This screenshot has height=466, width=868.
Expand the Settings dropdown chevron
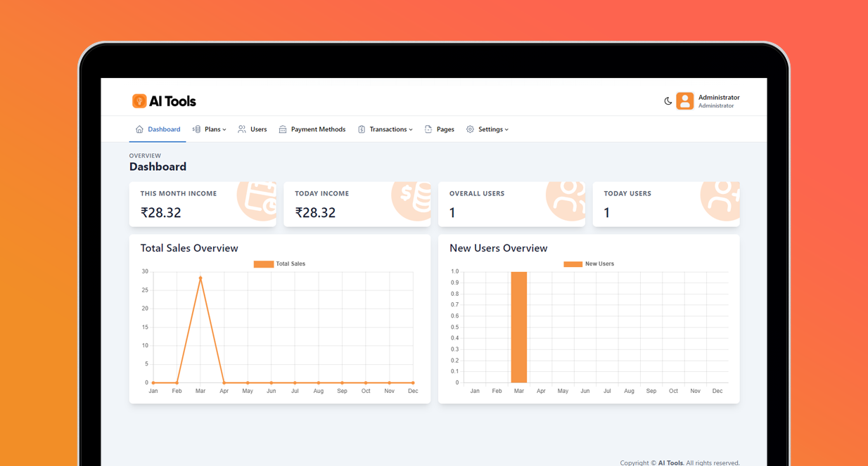pyautogui.click(x=506, y=129)
